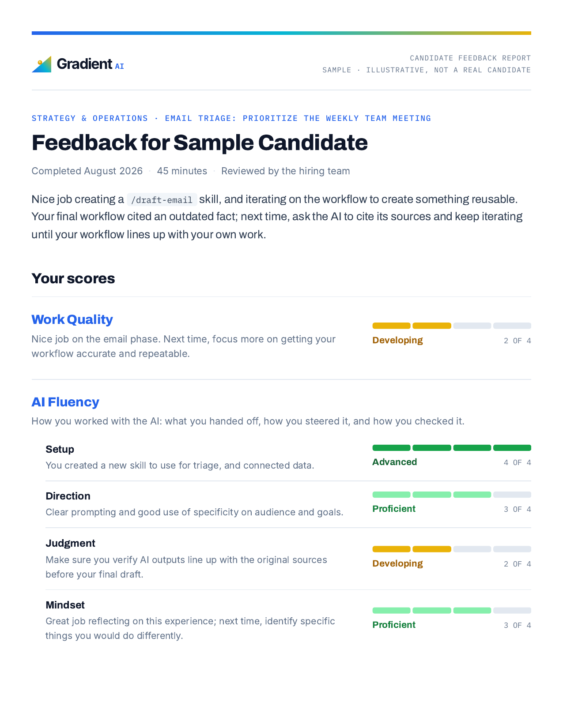Viewport: 563px width, 728px height.
Task: Click the Gradient brand name text
Action: [84, 64]
